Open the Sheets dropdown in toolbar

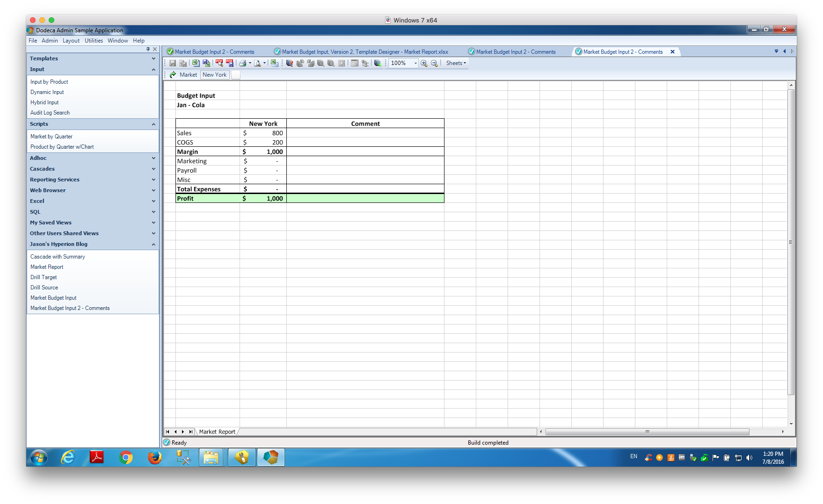[x=456, y=63]
